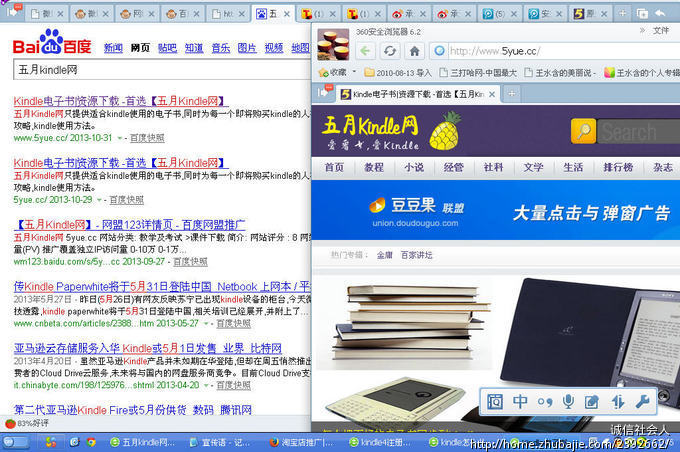The height and width of the screenshot is (452, 680).
Task: Click the IME microphone voice input icon
Action: [x=568, y=402]
